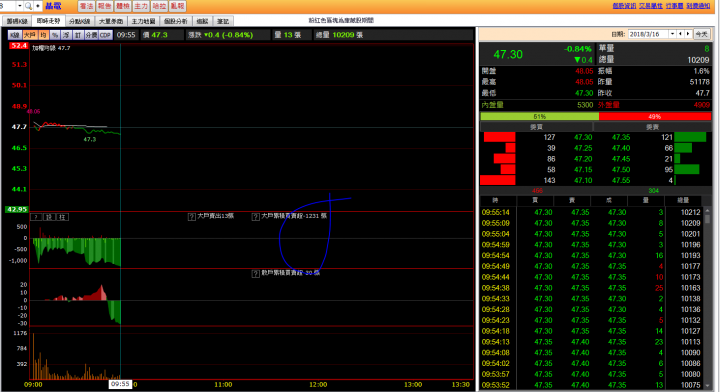Click the large 47.30 current price
Viewport: 720px width, 392px height.
click(x=508, y=55)
